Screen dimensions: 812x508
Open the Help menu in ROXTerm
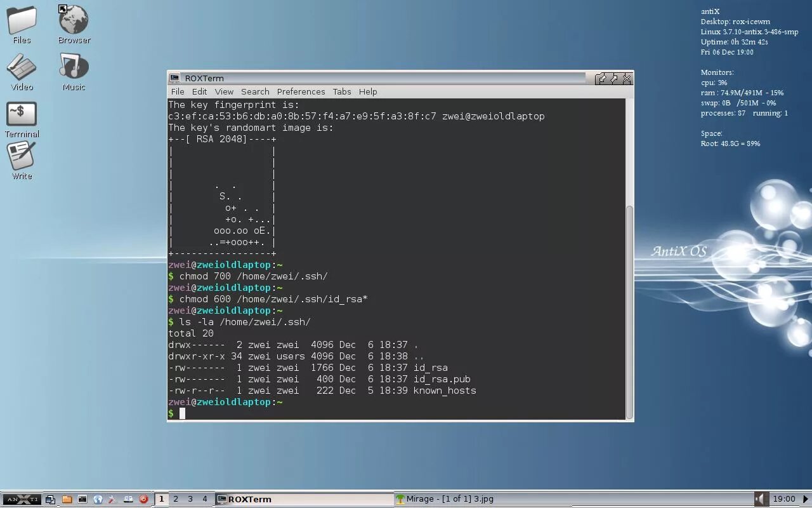368,91
